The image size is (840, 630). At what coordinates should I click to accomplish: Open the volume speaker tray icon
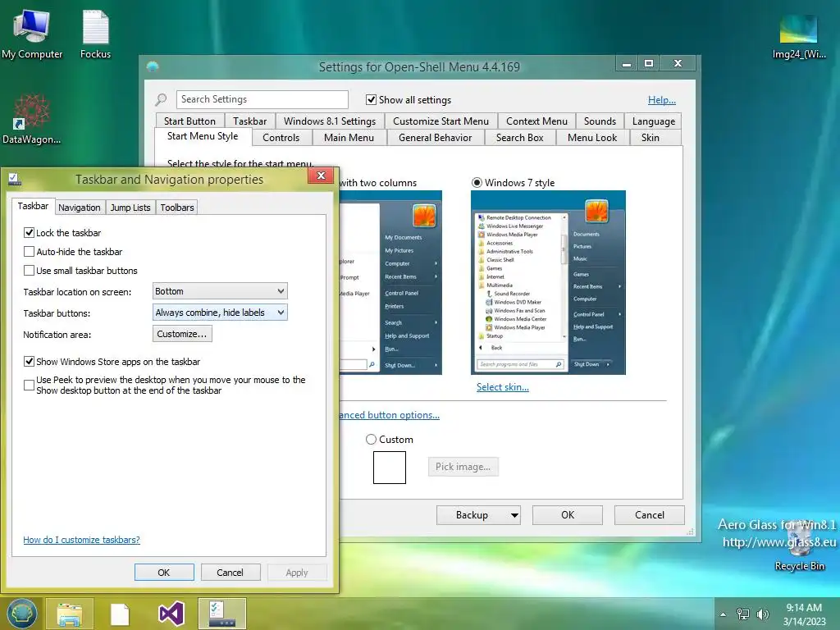pyautogui.click(x=762, y=614)
